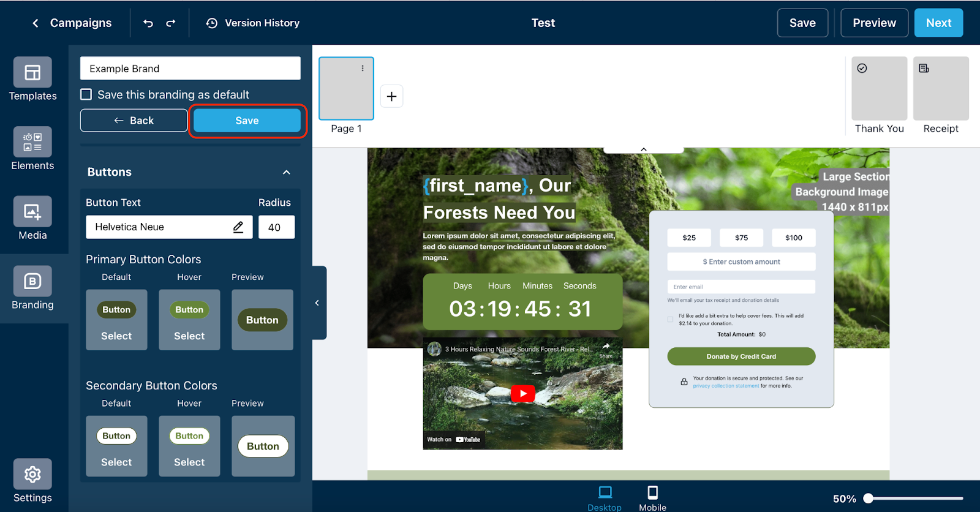The image size is (980, 512).
Task: Open the Templates sidebar panel
Action: click(x=32, y=80)
